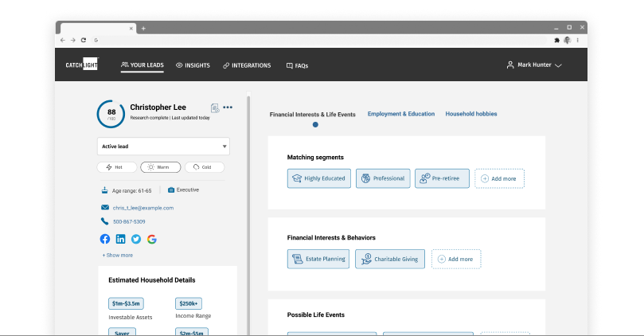644x336 pixels.
Task: Reload the page with the refresh icon
Action: point(84,41)
